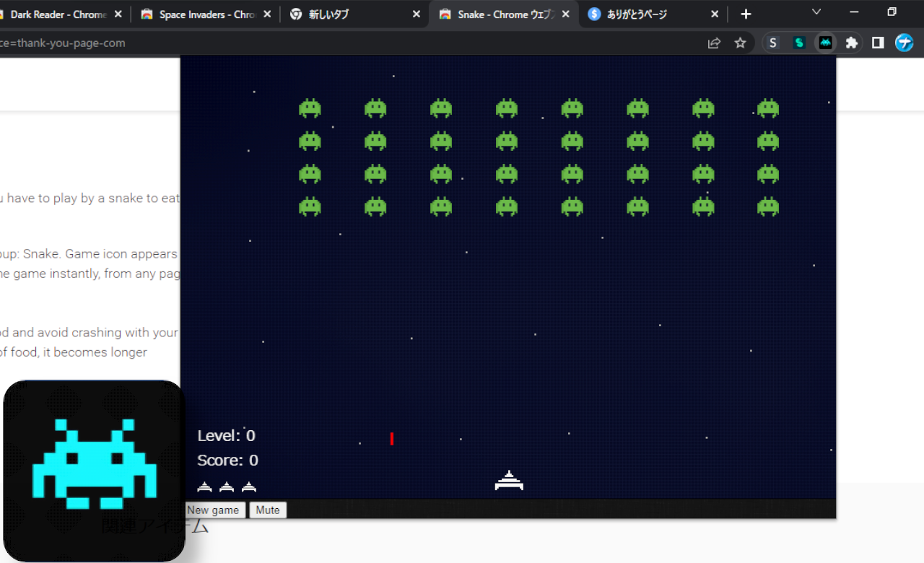Click the bottom-right green invader
The height and width of the screenshot is (563, 924).
pyautogui.click(x=768, y=206)
